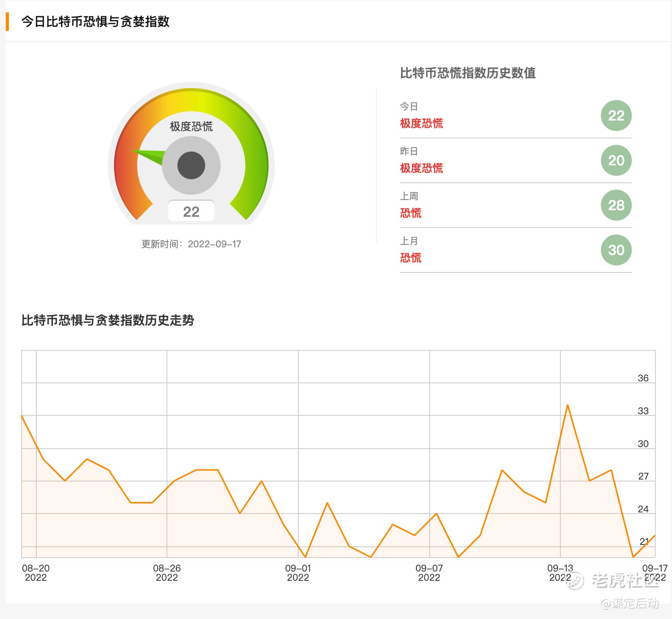Viewport: 672px width, 619px height.
Task: Click the green 30 circle for 上月
Action: (x=616, y=250)
